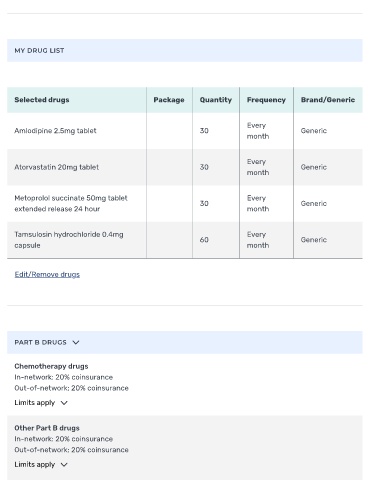Click the Tamsulosin quantity value 60
This screenshot has width=370, height=480.
[204, 240]
